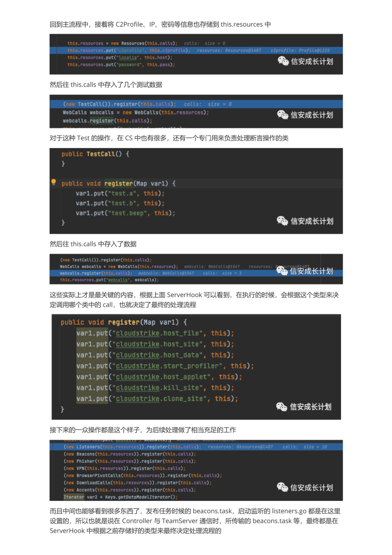Select the paragraph starting '回到主流程中'
The width and height of the screenshot is (392, 555).
[160, 24]
